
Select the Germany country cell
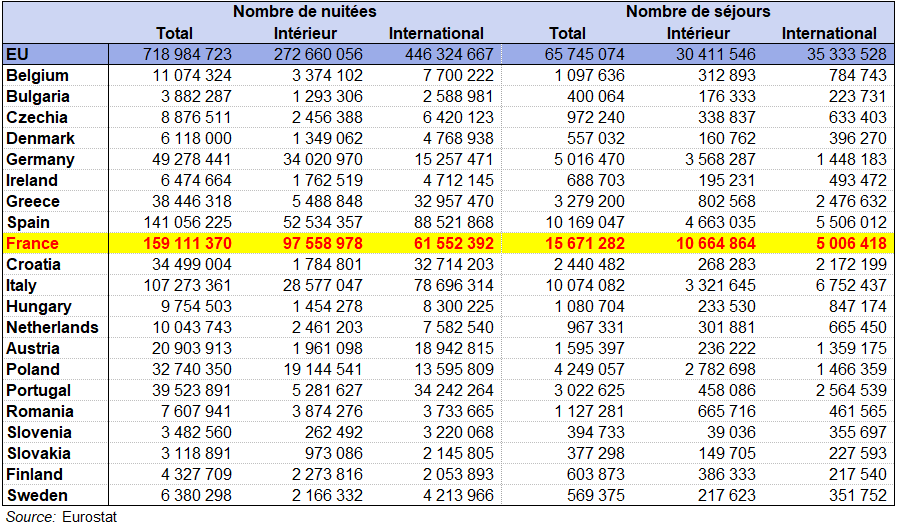pos(40,160)
